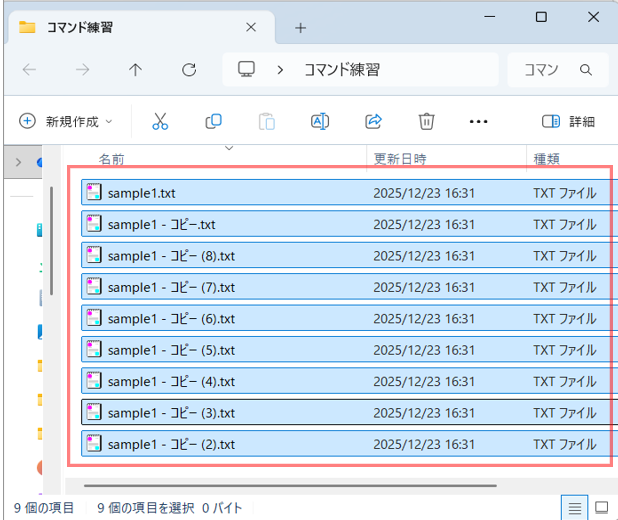618x520 pixels.
Task: Click the Delete trash can icon
Action: click(x=426, y=121)
